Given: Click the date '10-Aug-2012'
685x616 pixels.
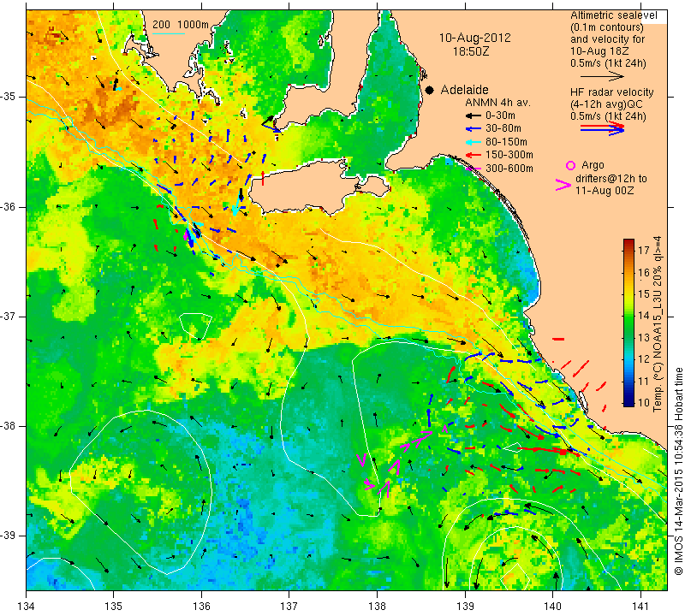Looking at the screenshot, I should point(475,38).
